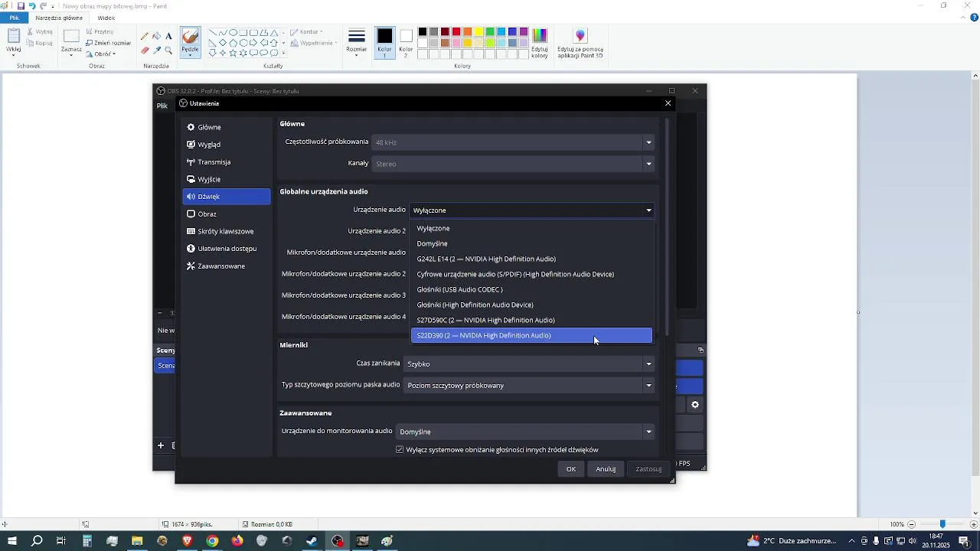
Task: Click the zoom in plus button
Action: tap(974, 524)
